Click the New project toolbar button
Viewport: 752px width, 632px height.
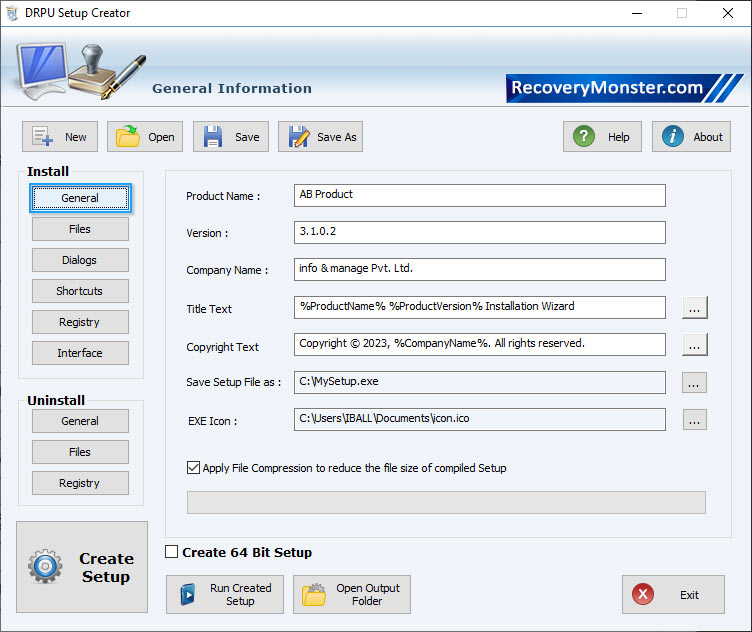[60, 137]
